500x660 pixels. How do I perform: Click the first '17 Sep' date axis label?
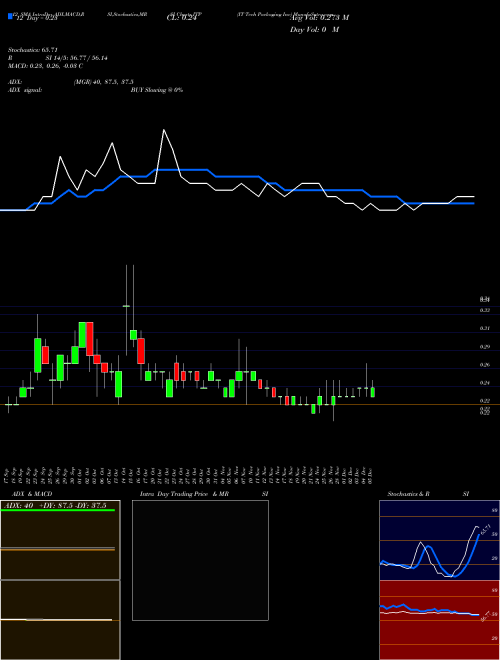click(8, 476)
